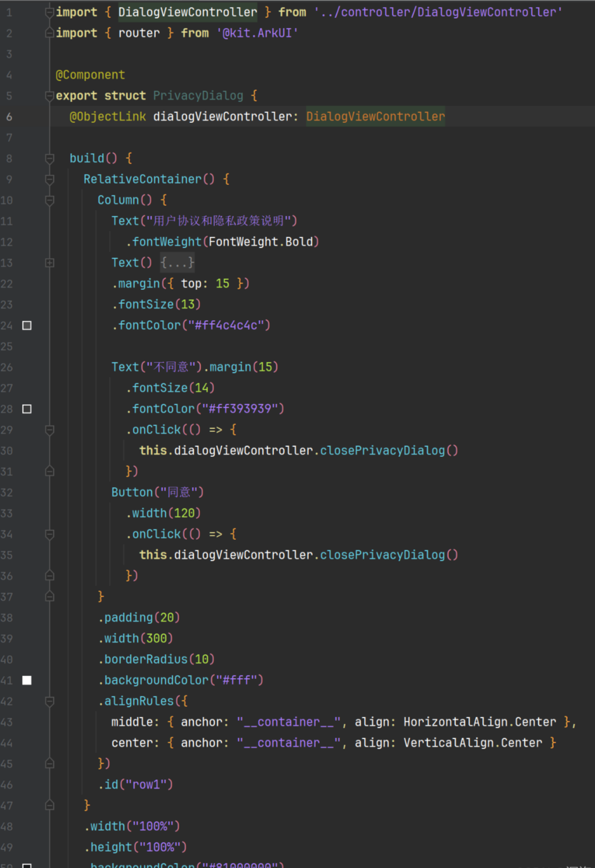
Task: Click the @Component decorator
Action: [90, 75]
